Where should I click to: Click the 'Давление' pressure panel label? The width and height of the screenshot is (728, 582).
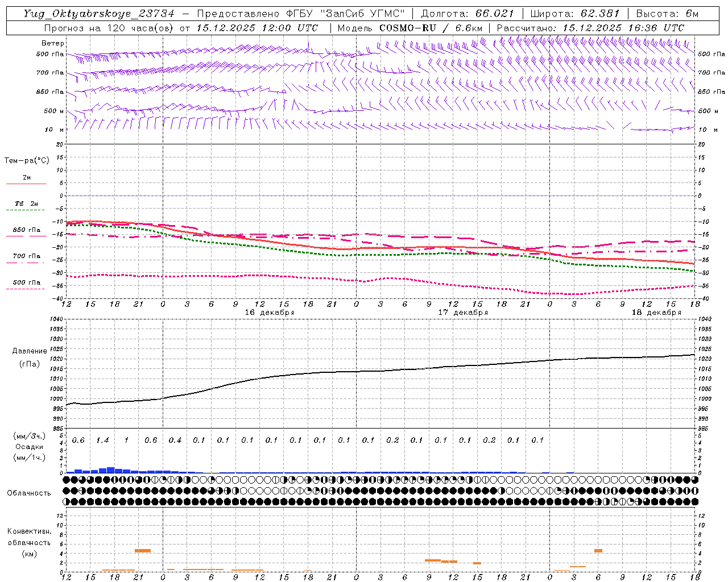(x=28, y=351)
